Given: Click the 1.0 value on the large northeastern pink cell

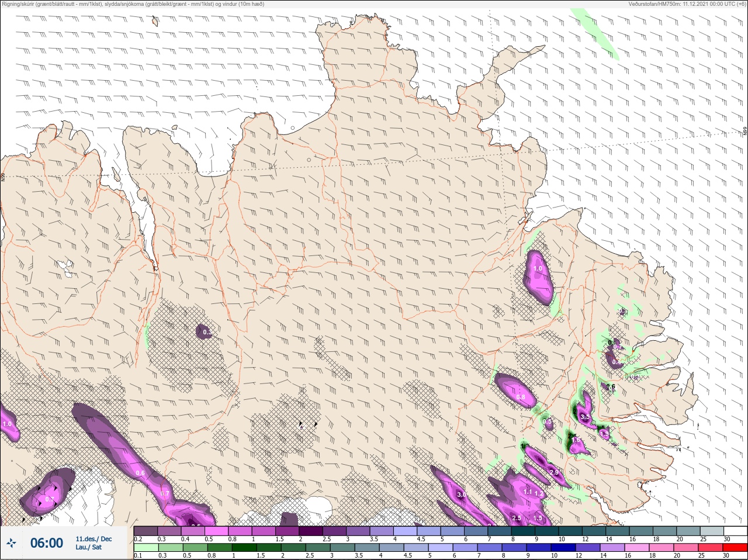Looking at the screenshot, I should [538, 269].
